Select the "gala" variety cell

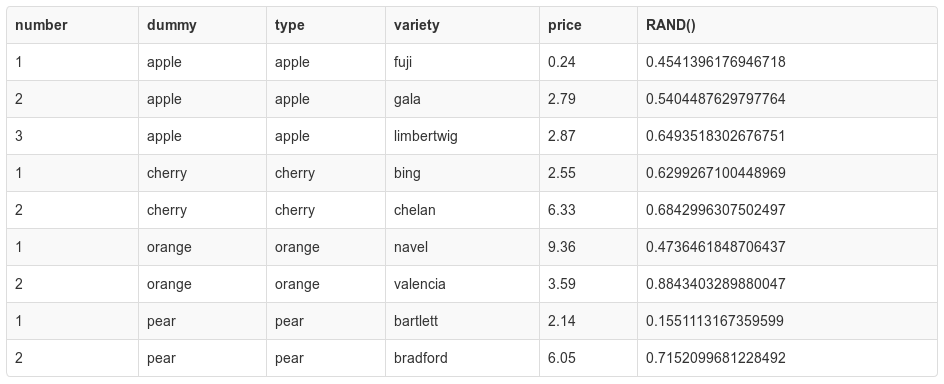462,99
